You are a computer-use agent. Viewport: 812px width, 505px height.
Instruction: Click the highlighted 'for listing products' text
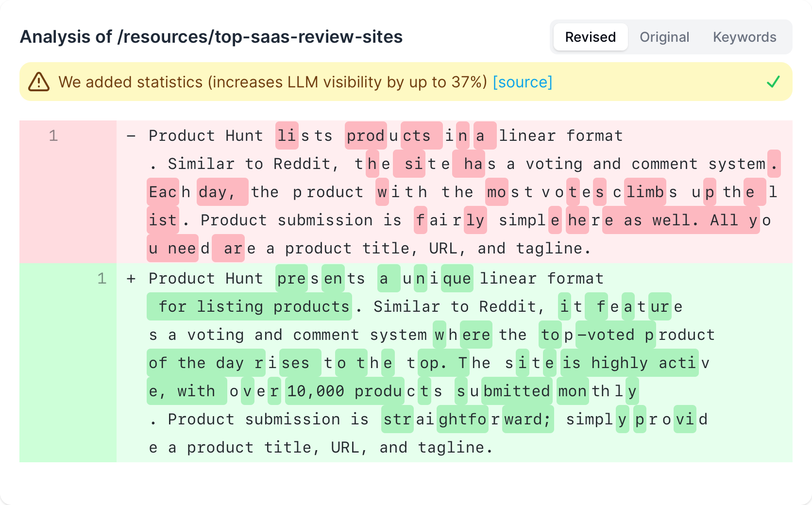(249, 306)
